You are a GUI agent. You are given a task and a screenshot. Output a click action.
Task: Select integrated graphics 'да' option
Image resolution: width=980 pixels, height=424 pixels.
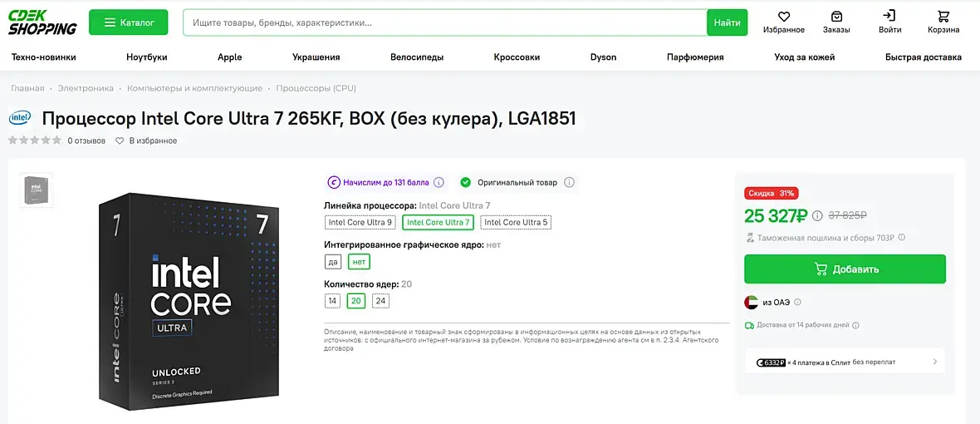(x=333, y=261)
